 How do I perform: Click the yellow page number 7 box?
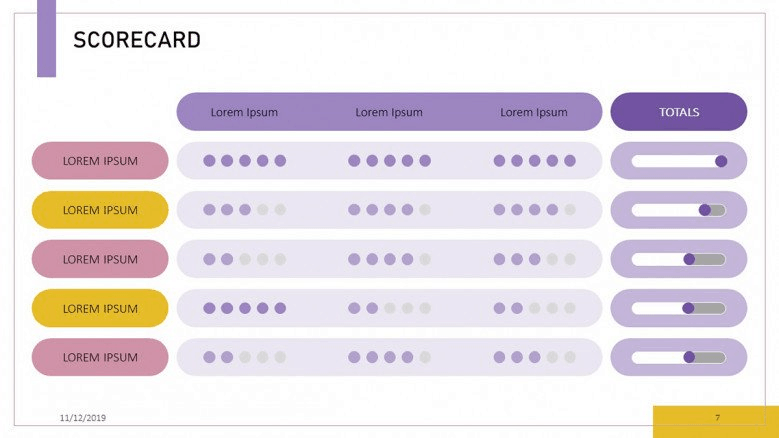[716, 422]
